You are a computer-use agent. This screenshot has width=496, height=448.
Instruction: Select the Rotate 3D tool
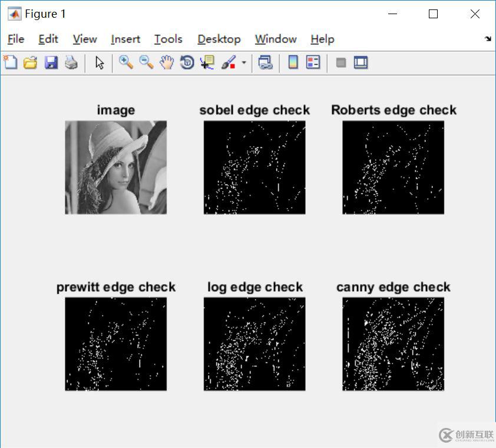187,62
